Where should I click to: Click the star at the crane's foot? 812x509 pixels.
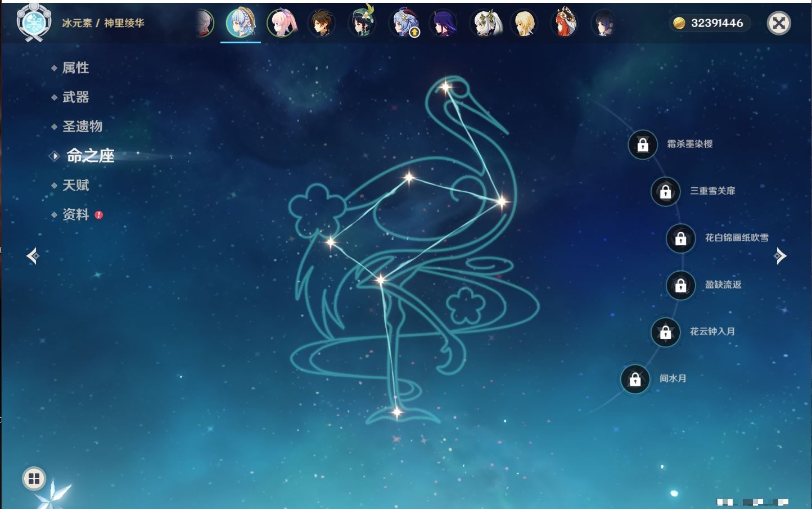pos(396,413)
